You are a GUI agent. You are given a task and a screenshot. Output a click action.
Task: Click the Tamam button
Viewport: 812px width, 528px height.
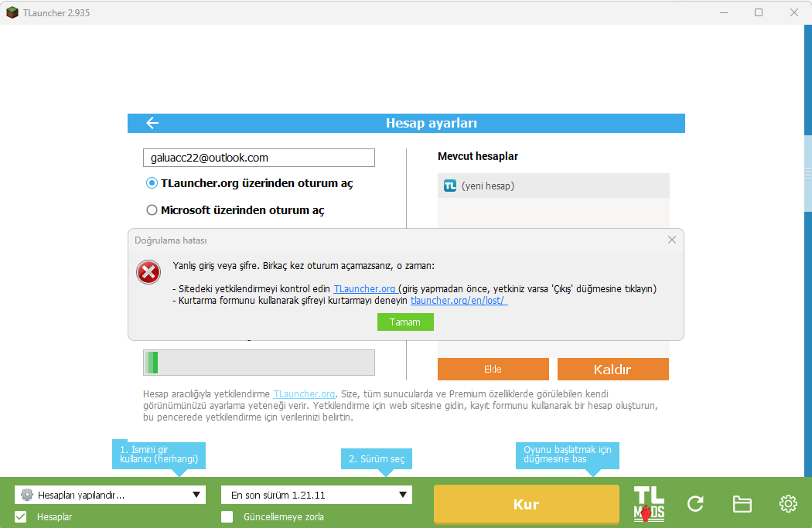(x=405, y=322)
